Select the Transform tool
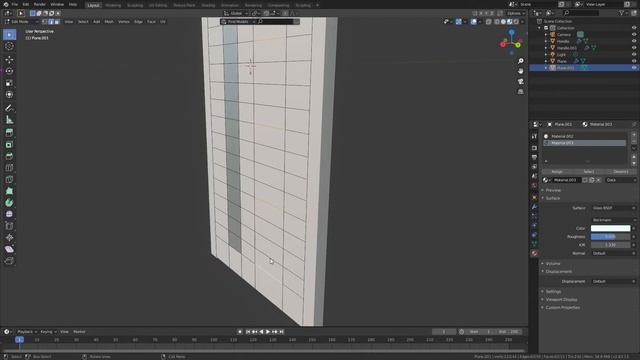 pyautogui.click(x=9, y=95)
